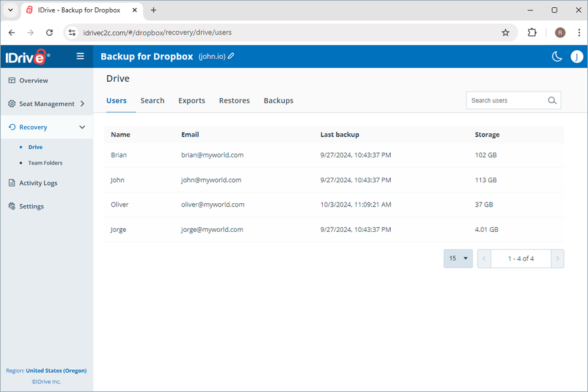Switch to the Backups tab

click(x=278, y=101)
